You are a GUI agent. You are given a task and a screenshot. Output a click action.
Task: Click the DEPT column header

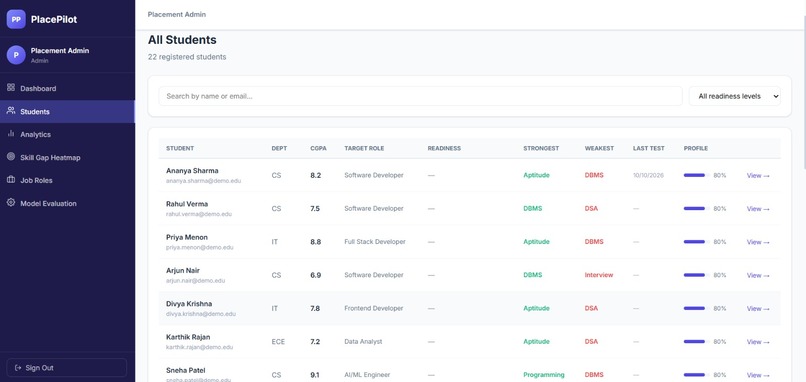[279, 148]
